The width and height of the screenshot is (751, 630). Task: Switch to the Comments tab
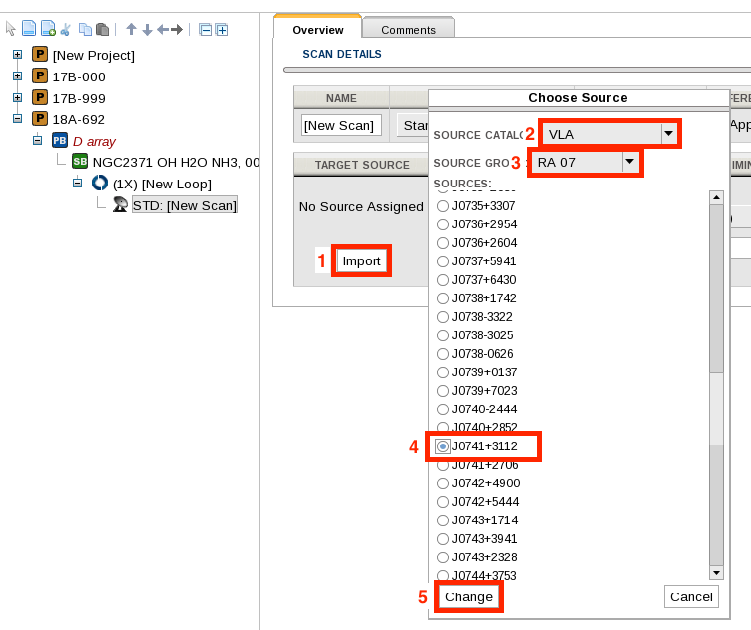pyautogui.click(x=408, y=30)
